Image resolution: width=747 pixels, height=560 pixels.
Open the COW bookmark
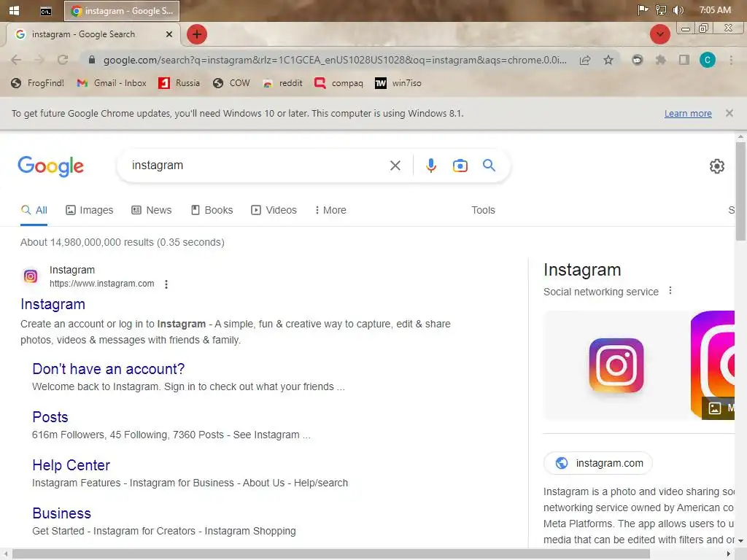pos(231,83)
